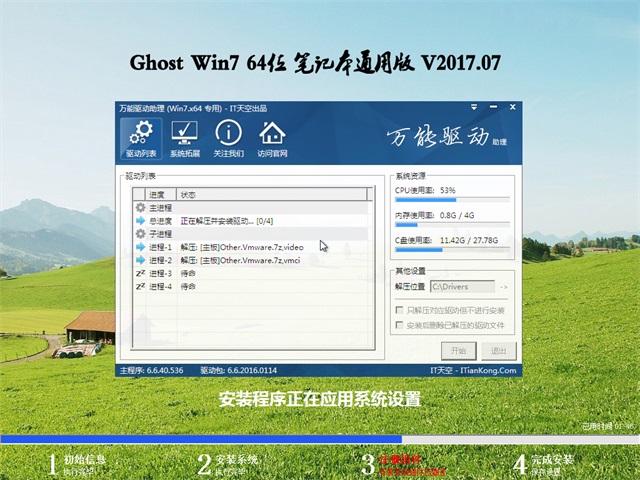This screenshot has width=640, height=480.
Task: Click the 进度 column header
Action: click(157, 193)
